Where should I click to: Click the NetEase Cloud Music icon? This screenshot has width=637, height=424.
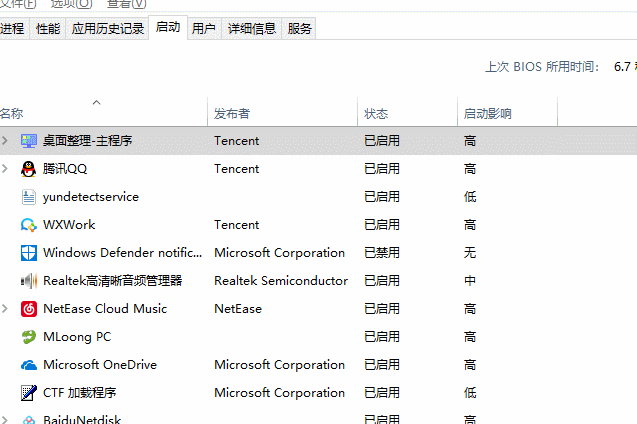28,309
